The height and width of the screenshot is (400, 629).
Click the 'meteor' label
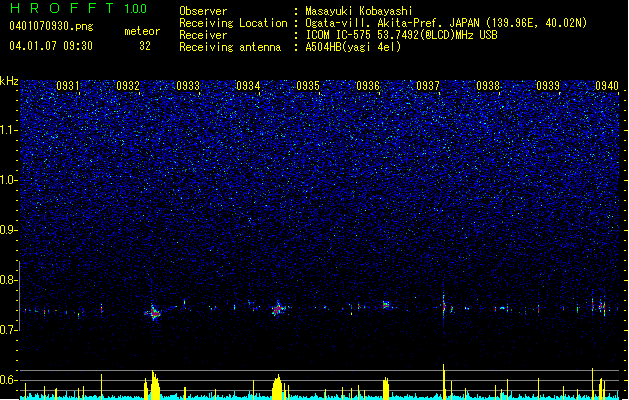pyautogui.click(x=142, y=31)
